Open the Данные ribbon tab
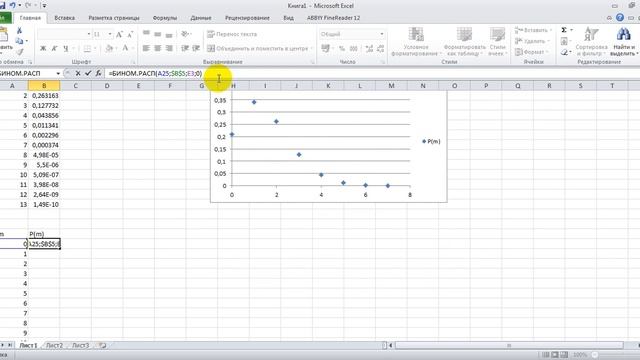Screen dimensions: 640x360 [201, 18]
